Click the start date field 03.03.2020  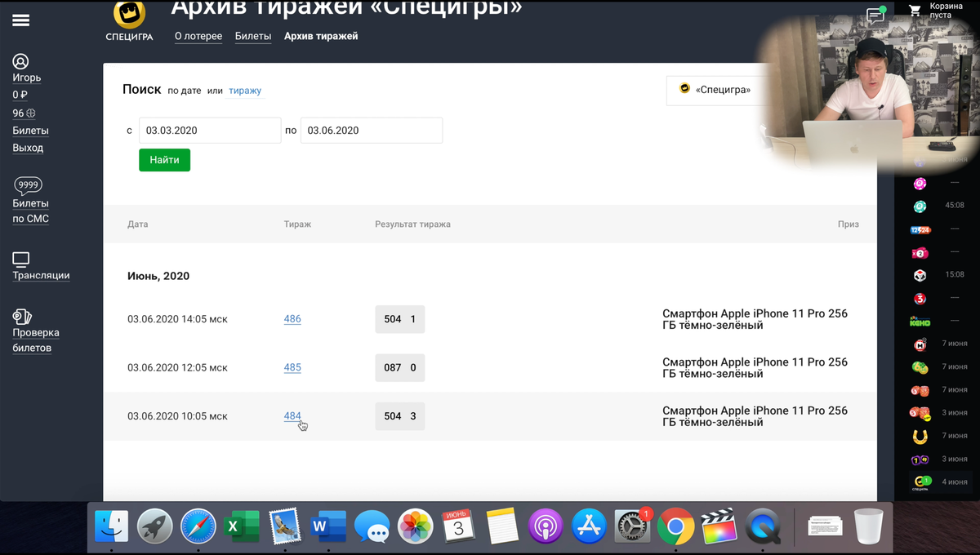(210, 131)
